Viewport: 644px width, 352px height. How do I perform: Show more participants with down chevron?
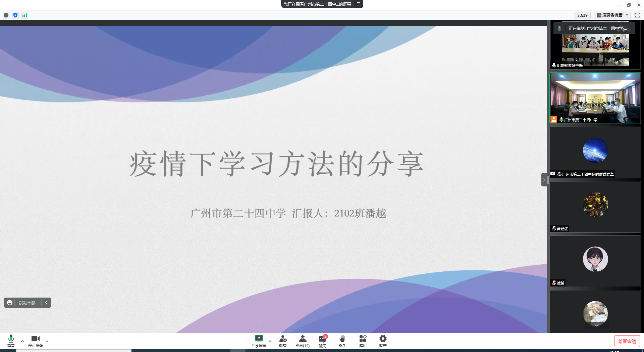click(596, 325)
